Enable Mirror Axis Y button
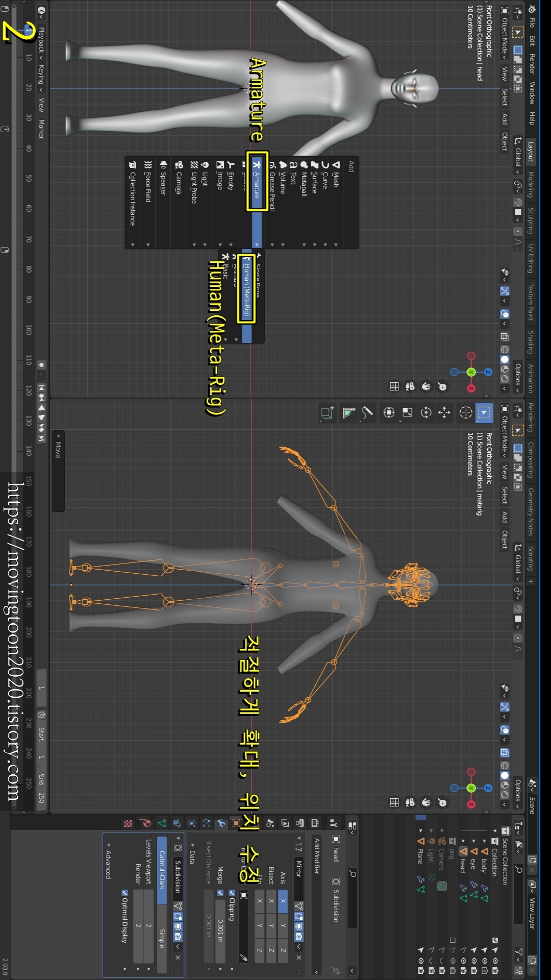551x980 pixels. [x=283, y=925]
